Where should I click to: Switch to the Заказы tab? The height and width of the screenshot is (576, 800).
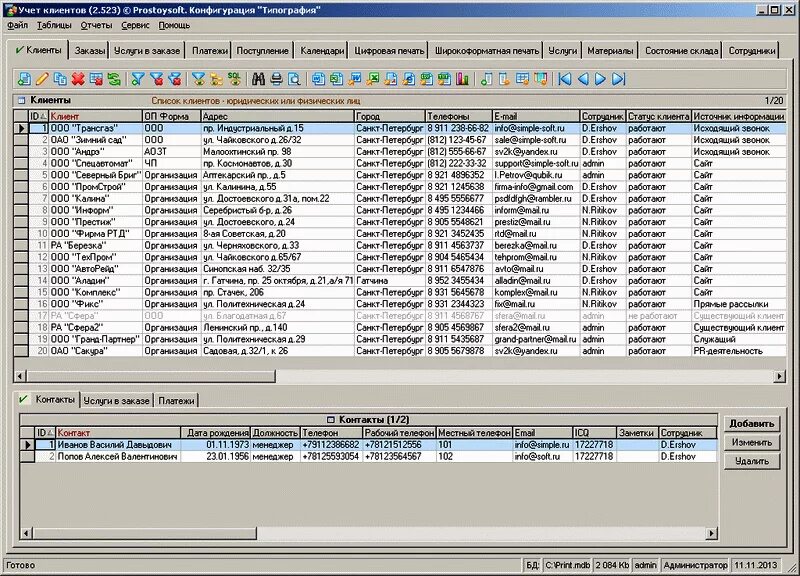pyautogui.click(x=90, y=51)
